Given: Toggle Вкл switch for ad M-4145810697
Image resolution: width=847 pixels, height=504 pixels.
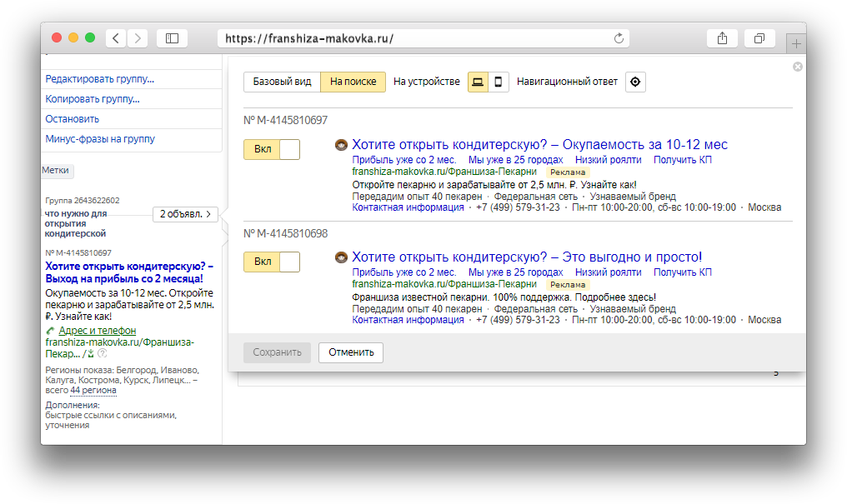Looking at the screenshot, I should pyautogui.click(x=272, y=149).
